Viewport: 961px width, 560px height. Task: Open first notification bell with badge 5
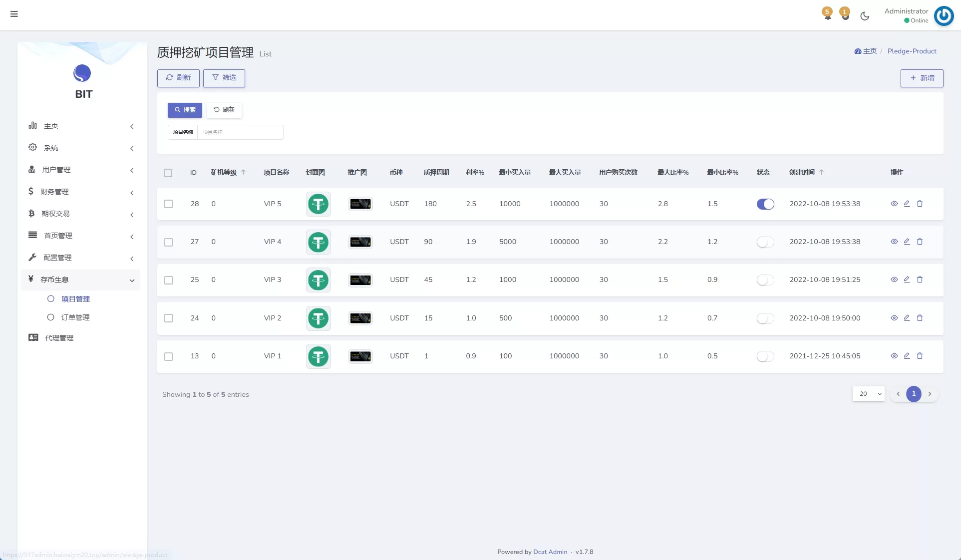(x=827, y=14)
